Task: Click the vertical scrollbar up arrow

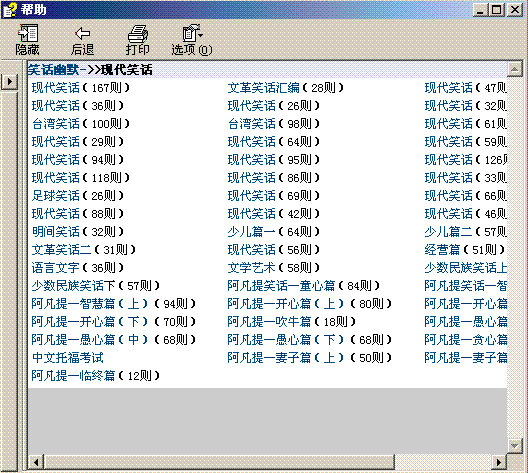Action: [515, 70]
